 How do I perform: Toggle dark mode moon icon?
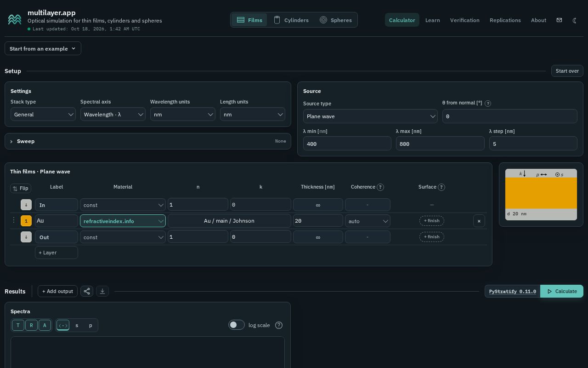(575, 20)
